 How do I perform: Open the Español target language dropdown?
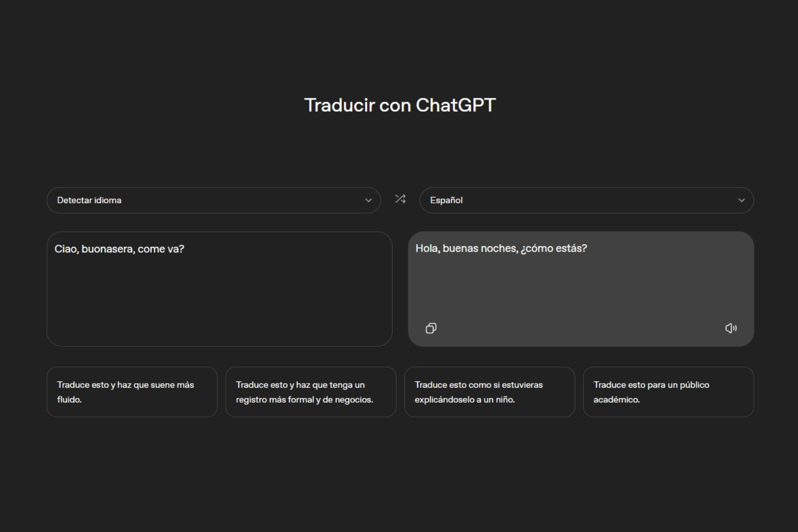[x=585, y=201]
